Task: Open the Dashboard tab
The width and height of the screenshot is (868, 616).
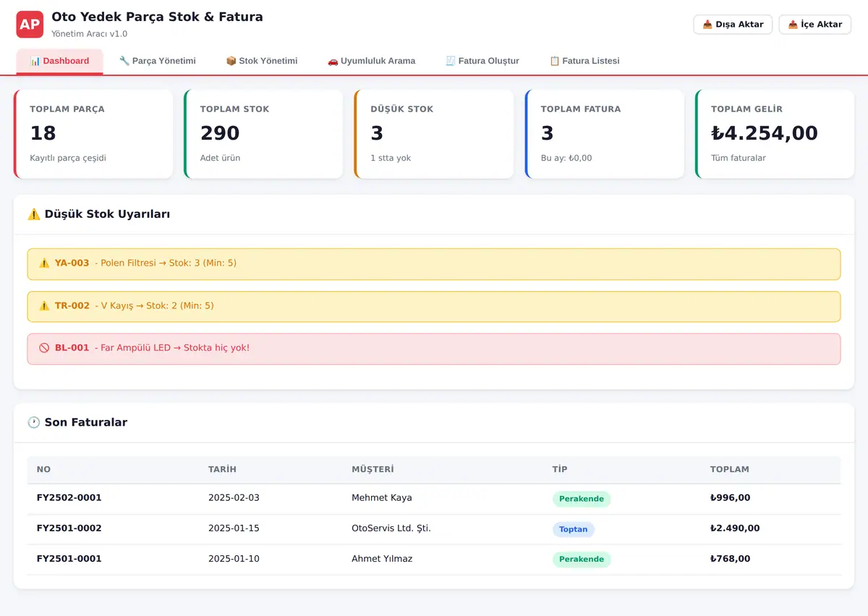Action: pos(59,62)
